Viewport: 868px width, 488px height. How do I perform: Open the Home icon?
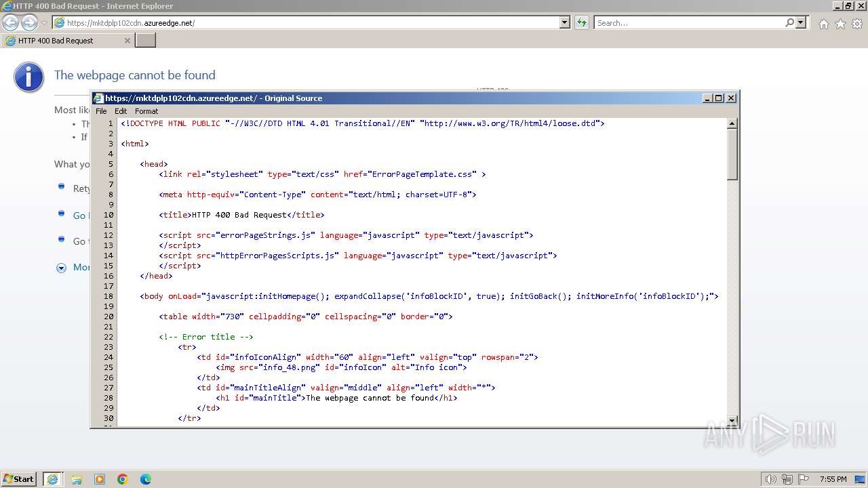(x=823, y=24)
